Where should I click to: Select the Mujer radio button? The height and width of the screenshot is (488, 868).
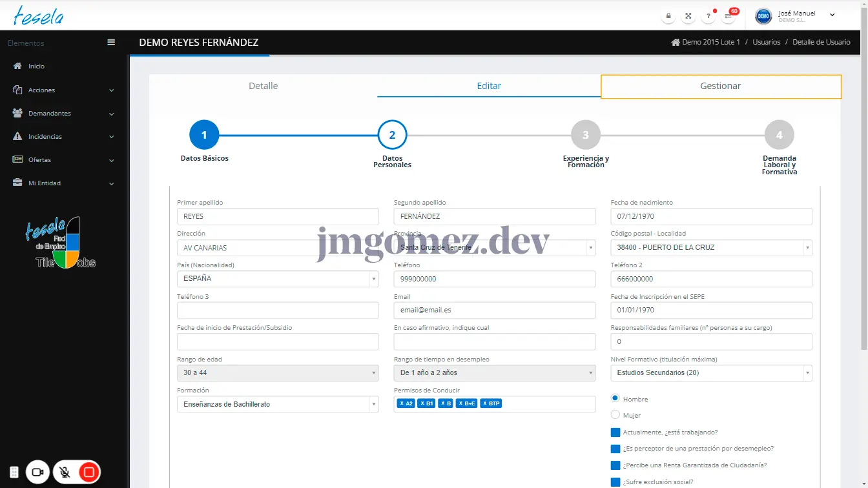(615, 415)
